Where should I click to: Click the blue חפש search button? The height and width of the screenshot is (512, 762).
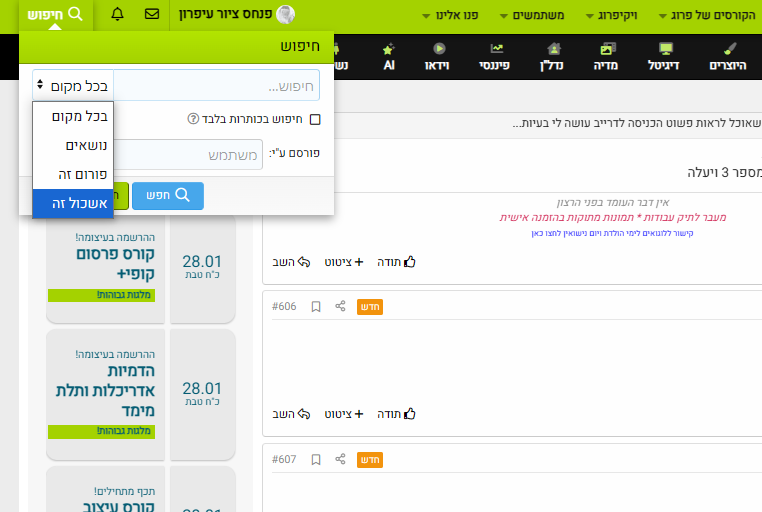[x=168, y=196]
